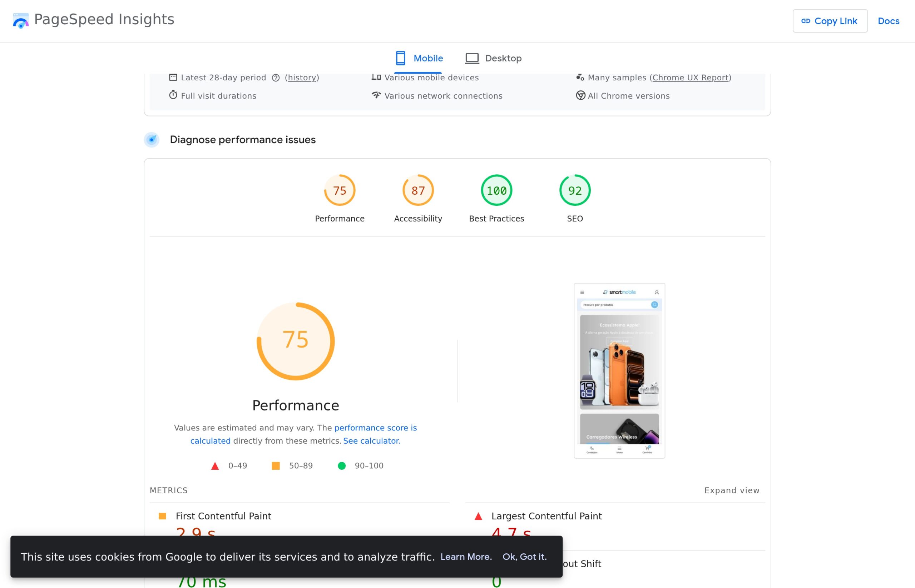Viewport: 915px width, 588px height.
Task: Click Expand view in the Metrics section
Action: (x=732, y=490)
